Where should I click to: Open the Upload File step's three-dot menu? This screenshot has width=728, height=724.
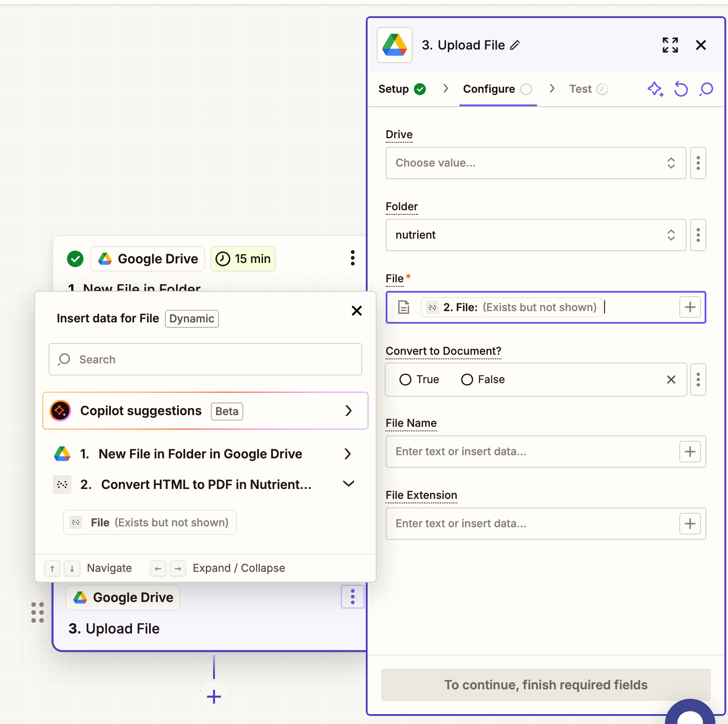pyautogui.click(x=352, y=597)
